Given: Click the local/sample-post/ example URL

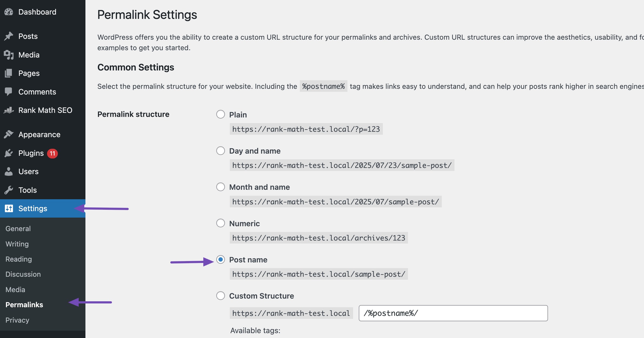Looking at the screenshot, I should tap(319, 274).
